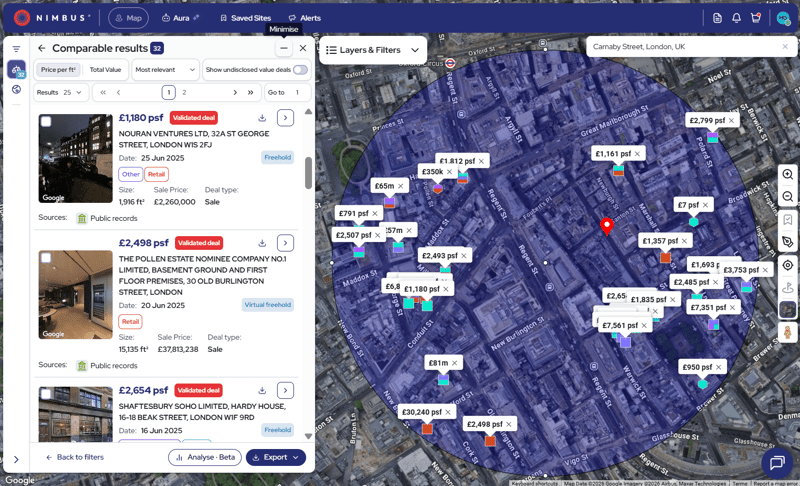Download the £2,654 psf deal
800x486 pixels.
click(262, 390)
